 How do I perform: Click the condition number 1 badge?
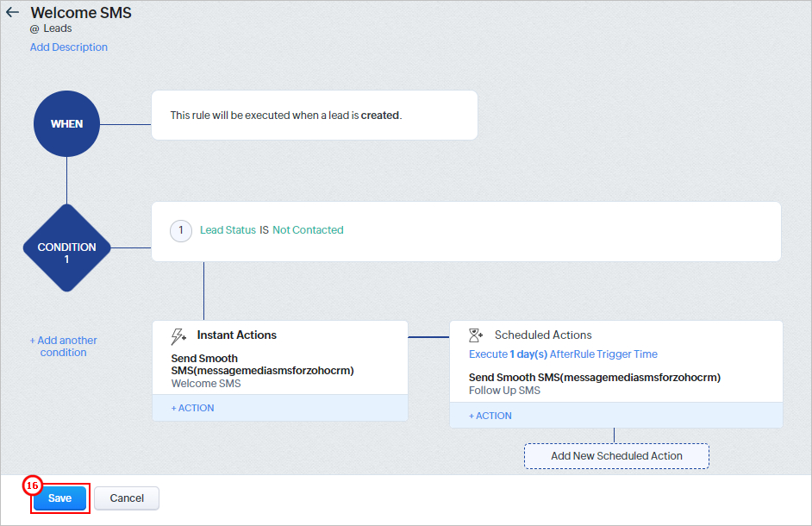coord(181,230)
